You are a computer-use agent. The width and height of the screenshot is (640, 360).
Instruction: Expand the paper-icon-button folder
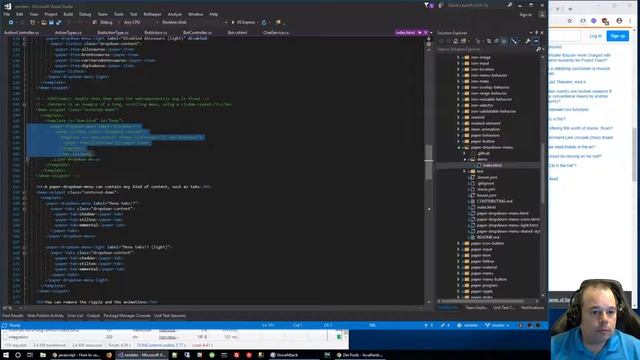click(458, 243)
